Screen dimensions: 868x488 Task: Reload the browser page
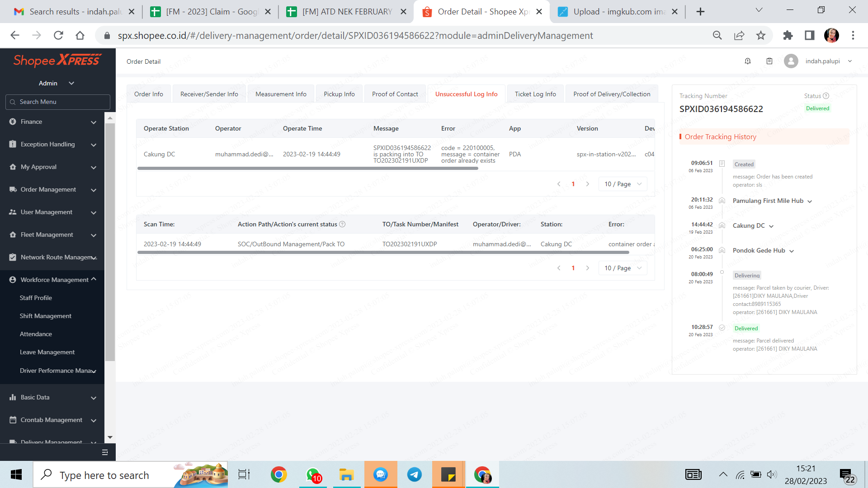[58, 35]
